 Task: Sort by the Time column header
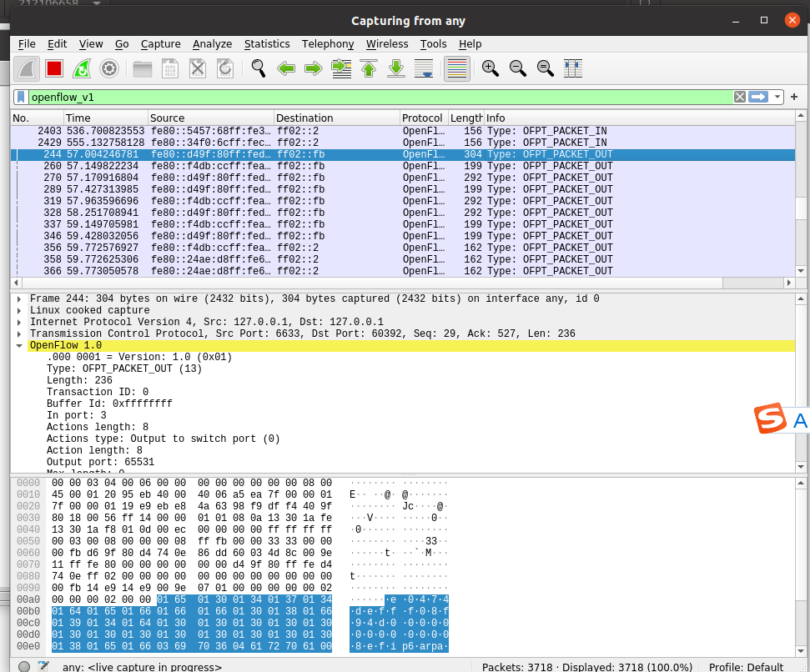click(105, 118)
